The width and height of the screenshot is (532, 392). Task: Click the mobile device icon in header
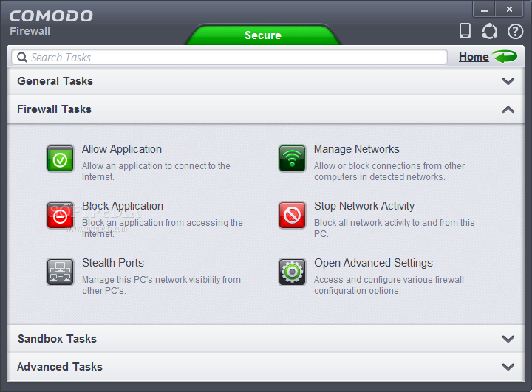465,31
